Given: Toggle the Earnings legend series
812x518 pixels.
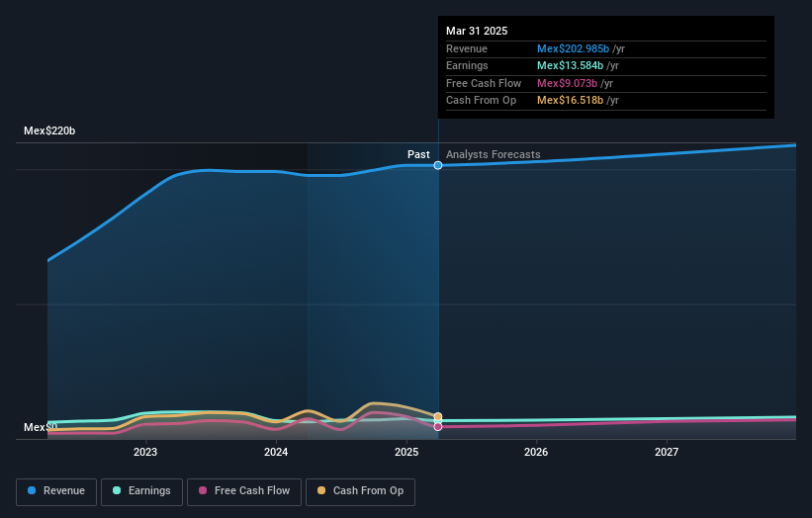Looking at the screenshot, I should click(x=141, y=491).
